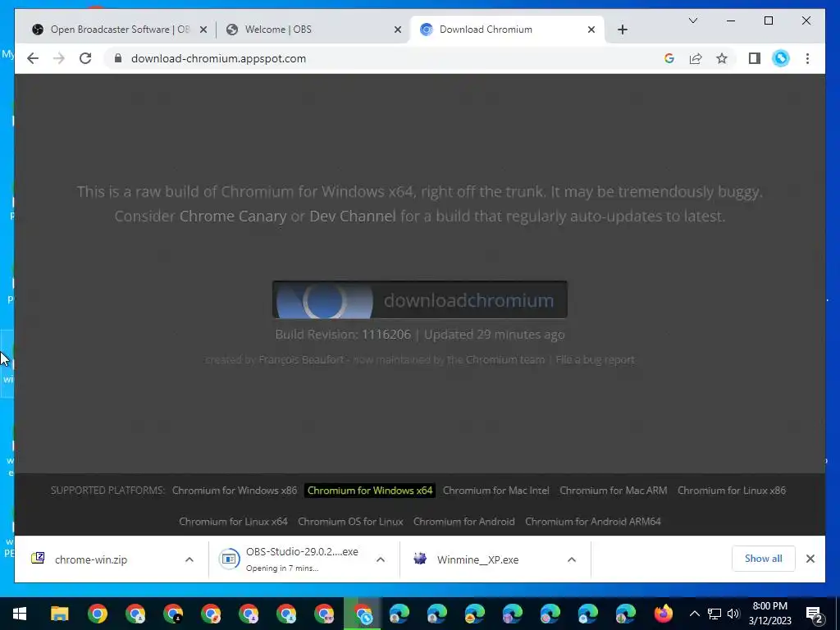Go back to the previous page
840x630 pixels.
coord(33,58)
